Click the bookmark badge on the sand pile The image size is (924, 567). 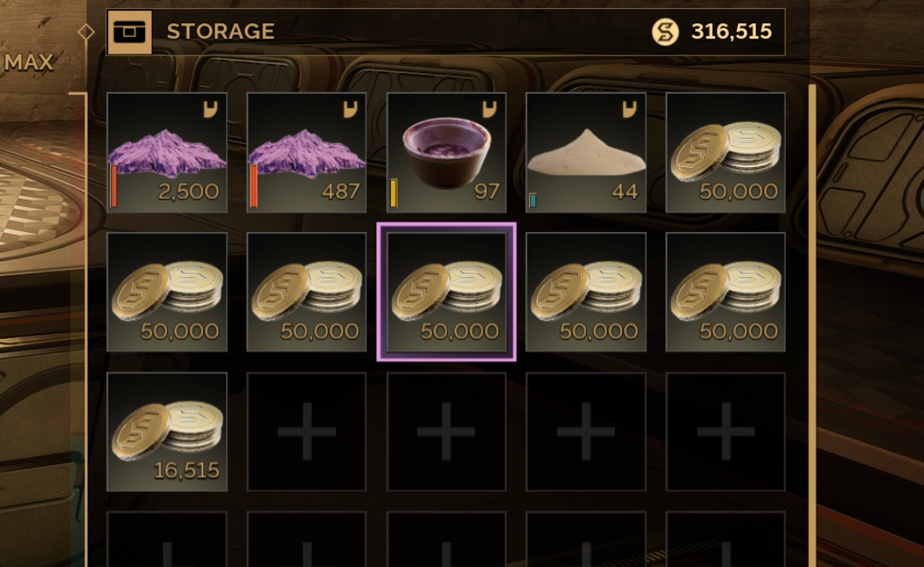click(629, 109)
